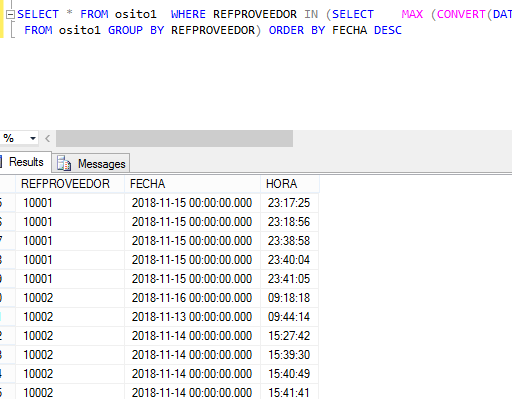The image size is (512, 399).
Task: Click the CONVERT function in the query
Action: 461,14
